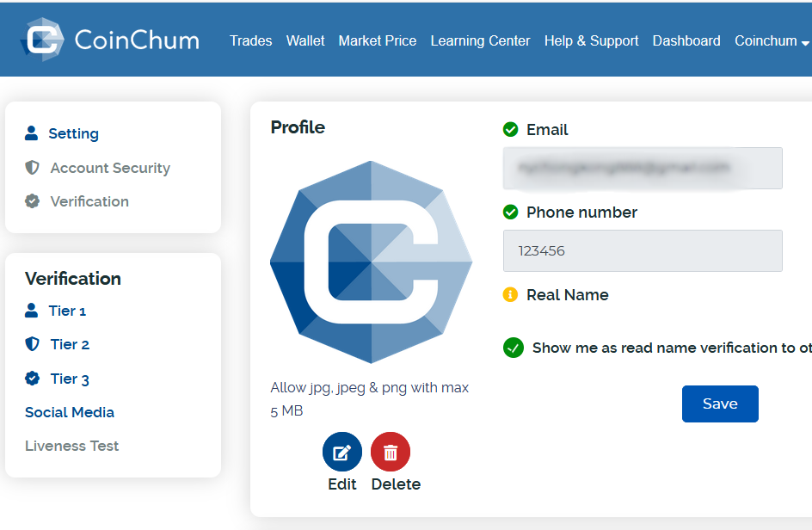Click the green Email verified checkmark
812x530 pixels.
pos(513,130)
